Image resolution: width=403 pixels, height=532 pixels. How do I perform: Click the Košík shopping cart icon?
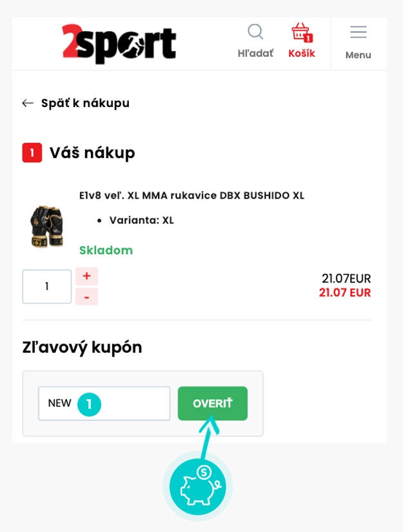tap(302, 32)
